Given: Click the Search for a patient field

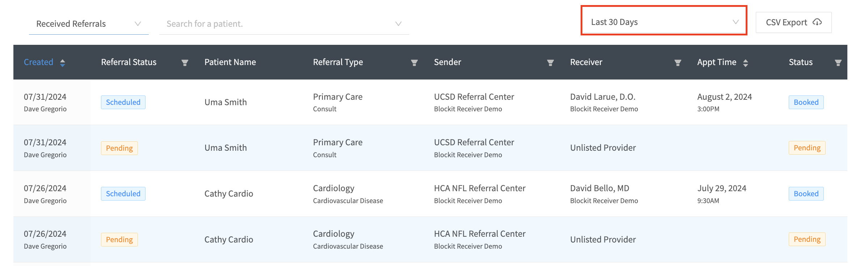Looking at the screenshot, I should click(284, 24).
